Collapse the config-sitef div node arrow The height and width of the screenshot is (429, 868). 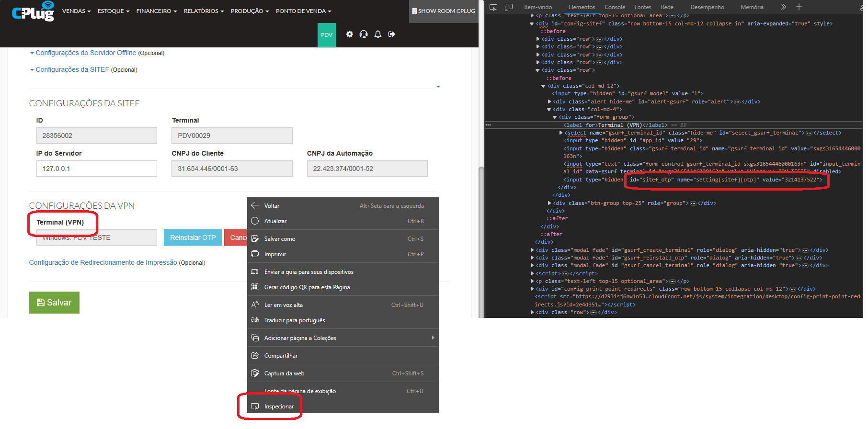[532, 23]
